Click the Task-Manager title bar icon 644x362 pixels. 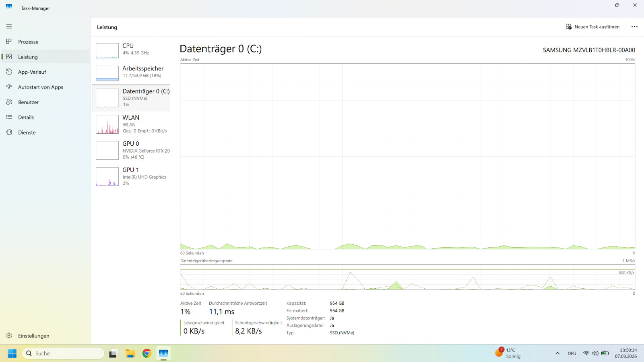(x=9, y=6)
